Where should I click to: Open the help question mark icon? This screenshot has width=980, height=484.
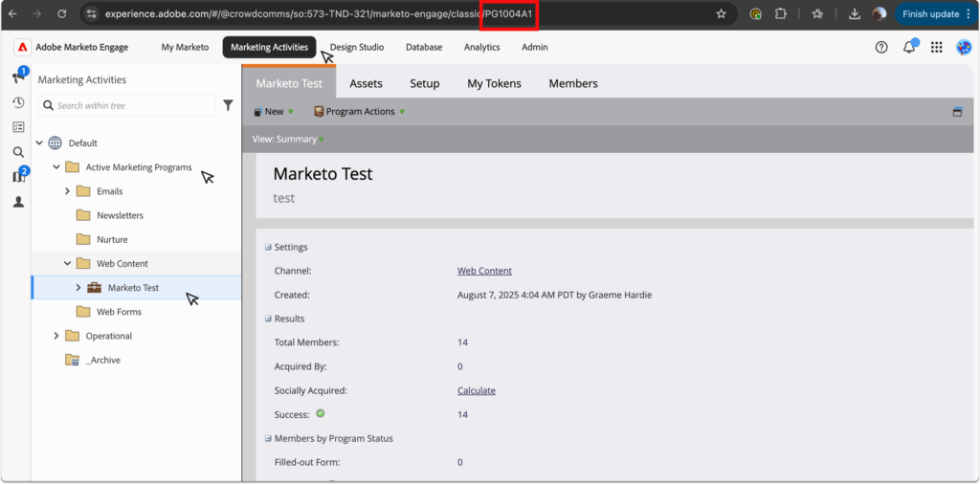click(881, 47)
